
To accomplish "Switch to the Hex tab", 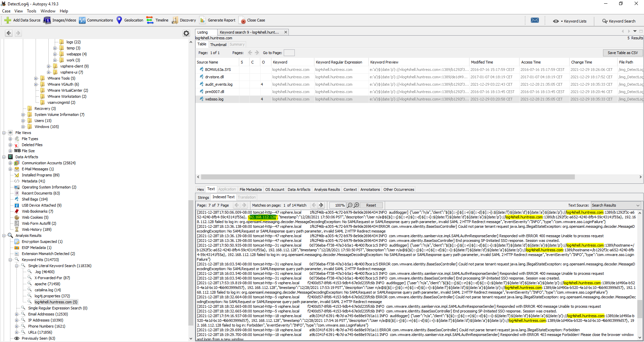I will point(200,189).
